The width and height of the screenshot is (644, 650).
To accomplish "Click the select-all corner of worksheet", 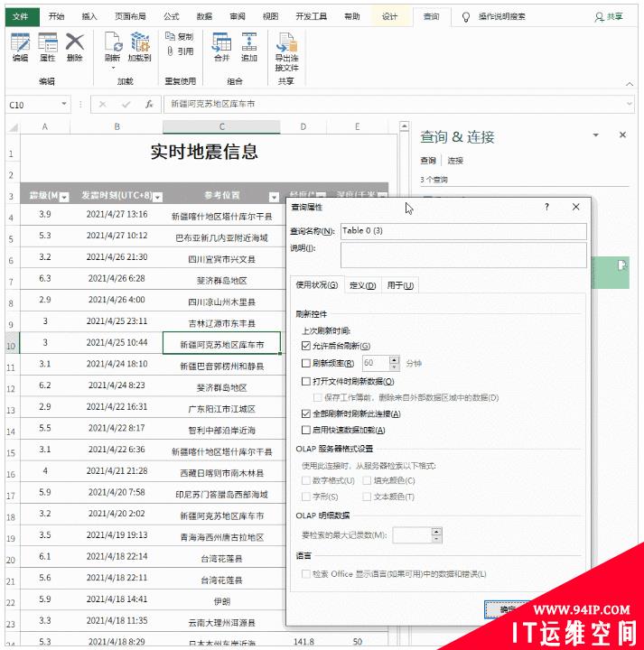I will click(14, 127).
